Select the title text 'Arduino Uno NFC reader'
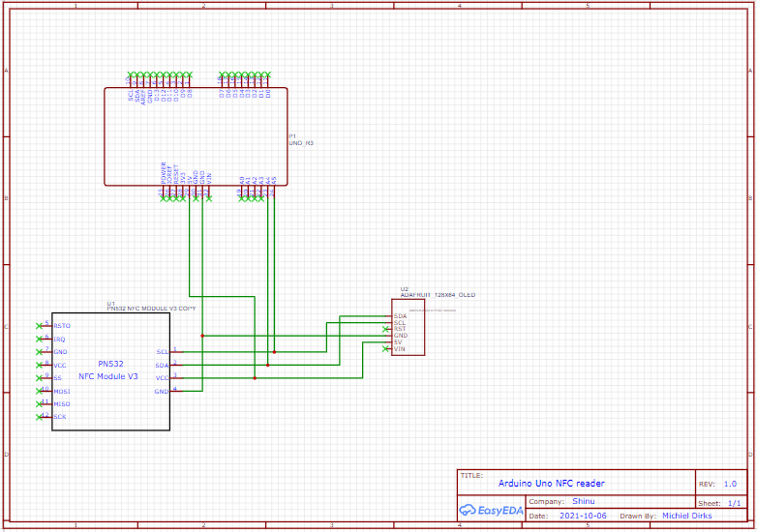This screenshot has height=532, width=757. 551,483
